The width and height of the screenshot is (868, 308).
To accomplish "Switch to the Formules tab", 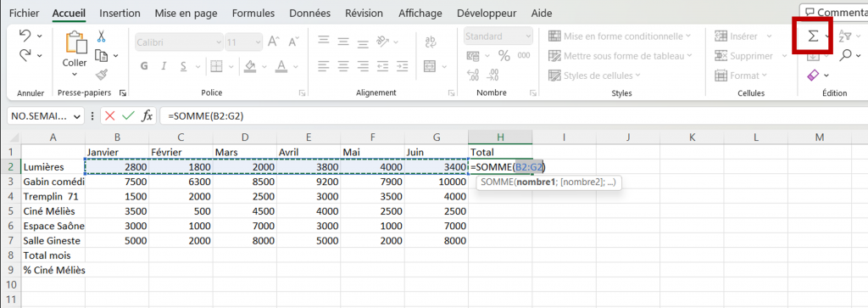I will point(253,13).
